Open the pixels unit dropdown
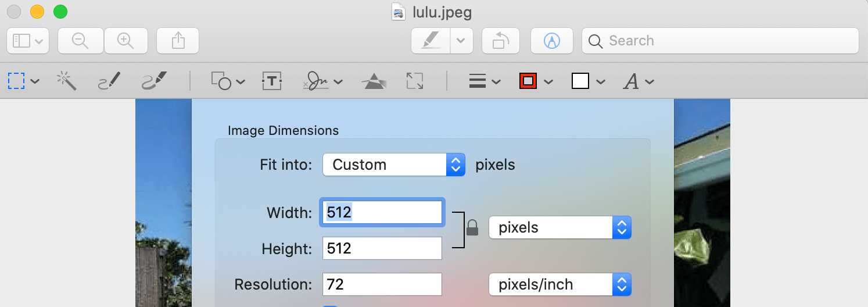 [560, 227]
